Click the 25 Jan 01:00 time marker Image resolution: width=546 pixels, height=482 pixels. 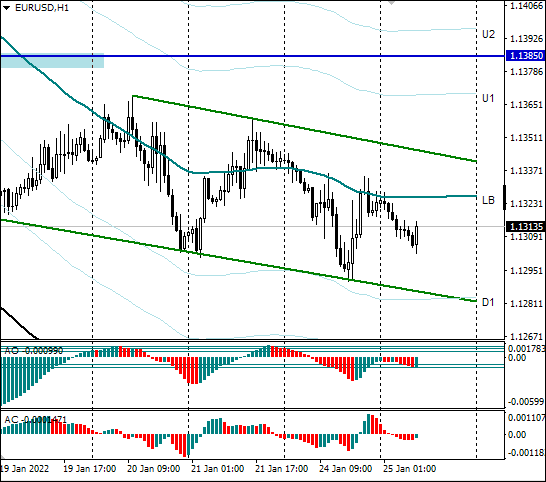coord(410,469)
